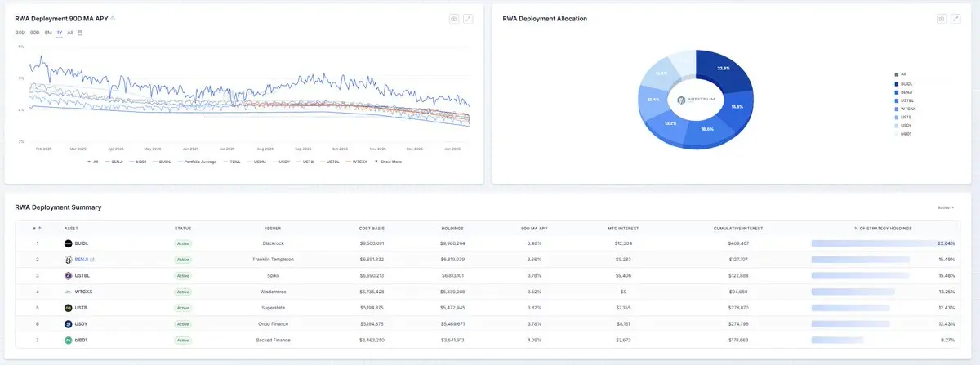Open BENJI external link icon

(x=92, y=259)
